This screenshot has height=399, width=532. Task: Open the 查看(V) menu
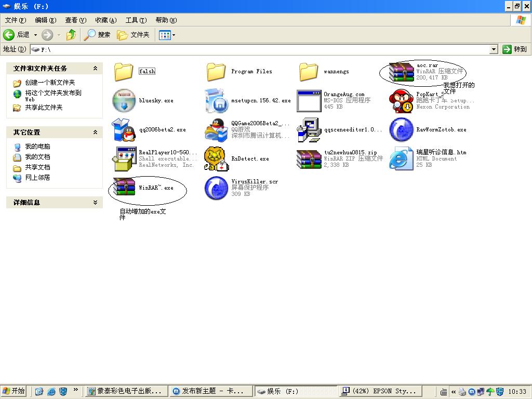coord(75,20)
